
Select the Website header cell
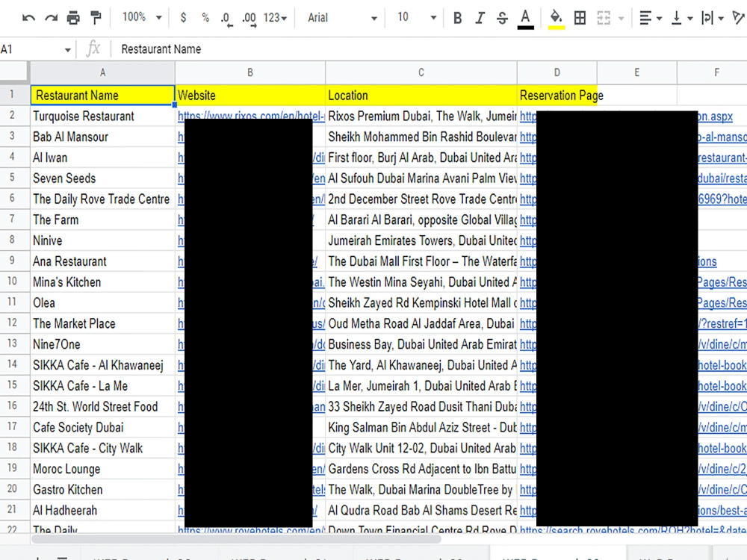pos(250,96)
